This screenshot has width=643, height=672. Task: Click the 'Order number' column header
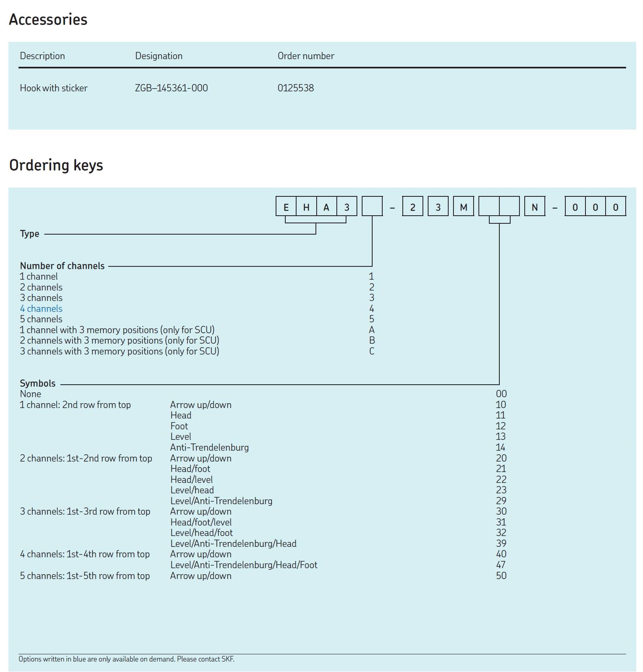tap(305, 56)
